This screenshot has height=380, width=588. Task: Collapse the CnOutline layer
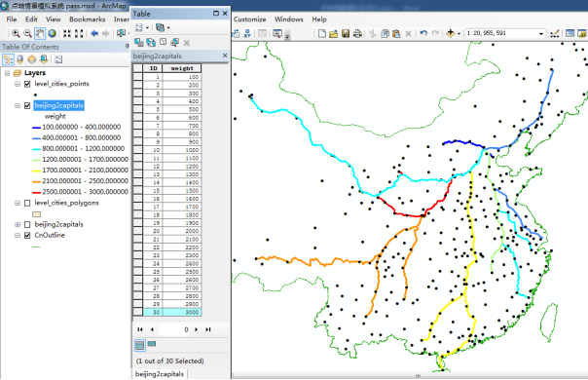(18, 236)
